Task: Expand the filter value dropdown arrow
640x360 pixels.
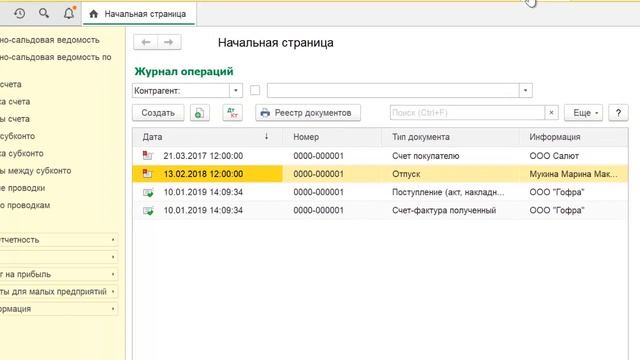Action: click(526, 91)
